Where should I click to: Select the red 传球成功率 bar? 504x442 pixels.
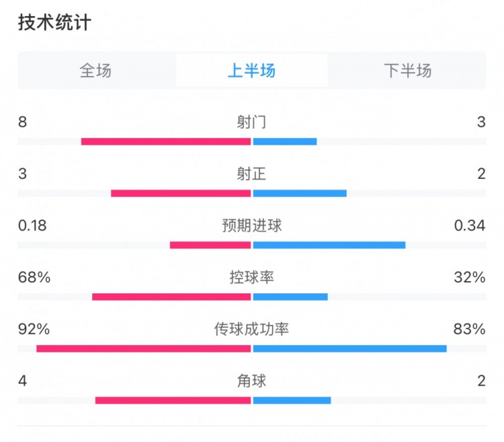click(144, 348)
